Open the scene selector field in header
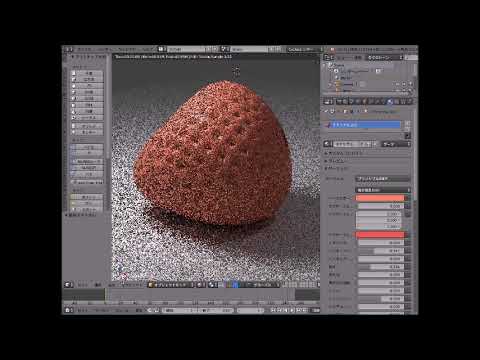Viewport: 480px width, 360px height. pyautogui.click(x=249, y=49)
